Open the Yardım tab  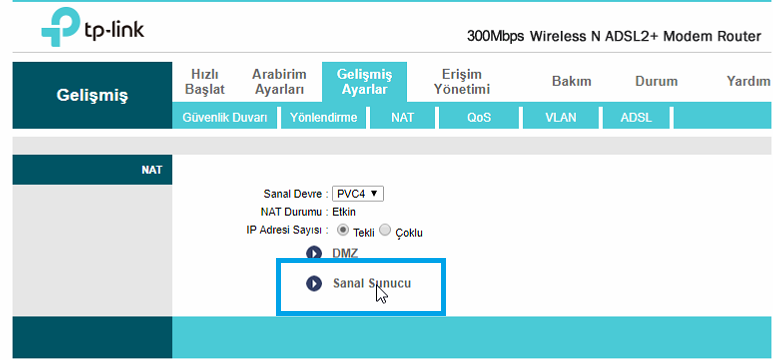pos(748,81)
